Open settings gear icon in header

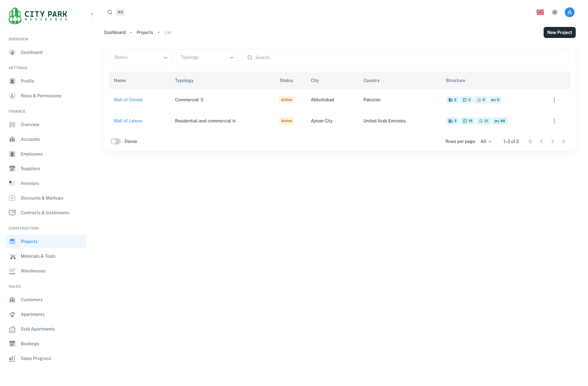[x=555, y=12]
